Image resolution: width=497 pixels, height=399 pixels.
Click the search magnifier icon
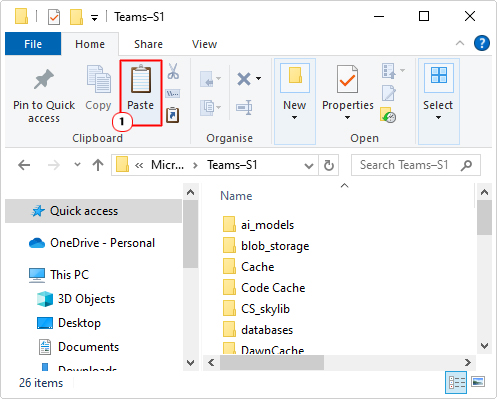pyautogui.click(x=467, y=165)
